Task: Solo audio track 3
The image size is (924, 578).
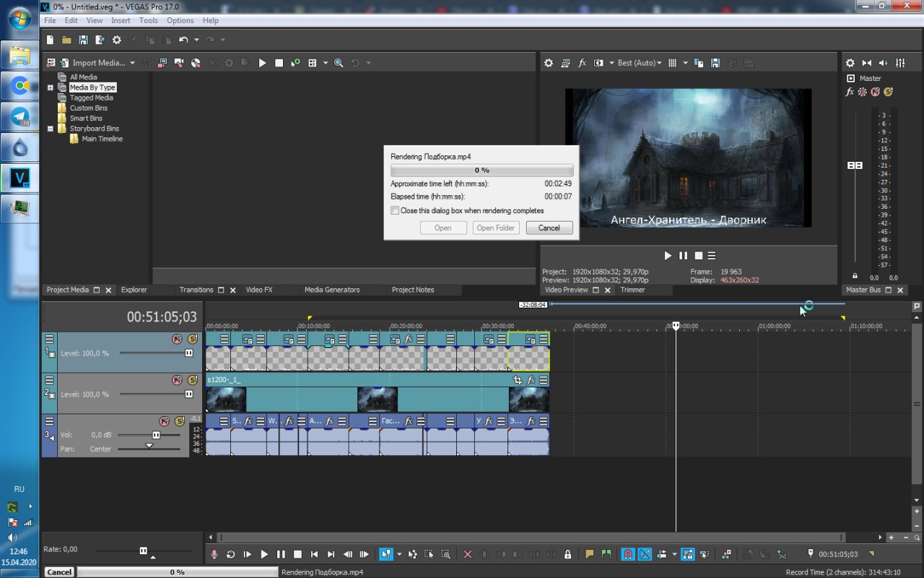Action: click(180, 421)
